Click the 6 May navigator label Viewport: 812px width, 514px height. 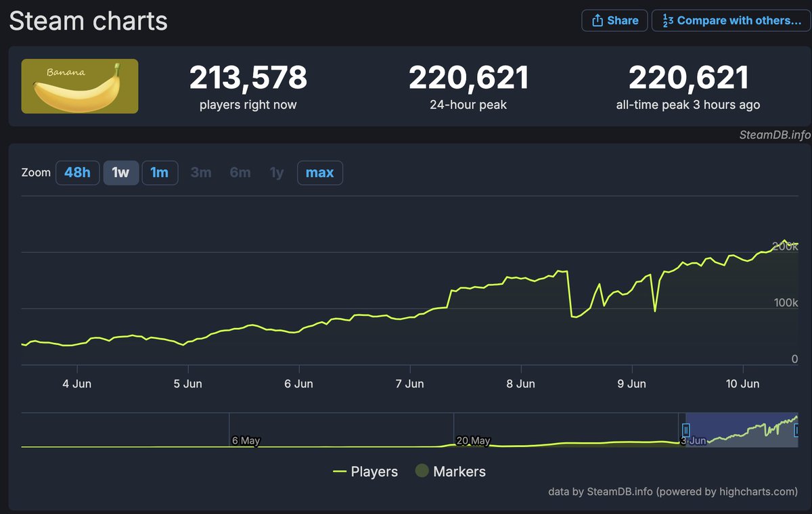click(246, 440)
